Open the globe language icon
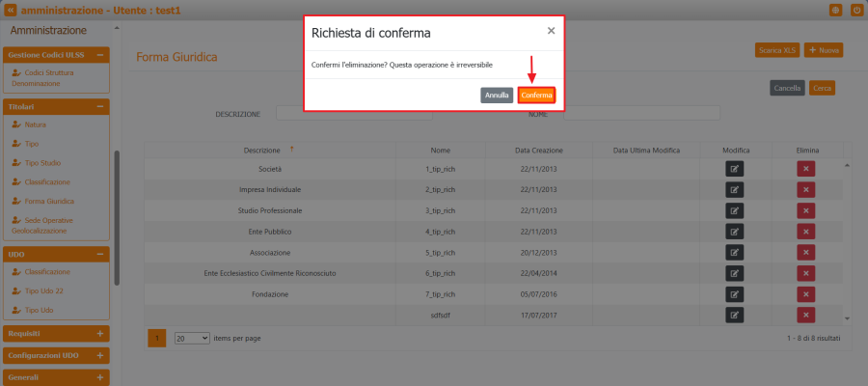868x386 pixels. coord(835,10)
